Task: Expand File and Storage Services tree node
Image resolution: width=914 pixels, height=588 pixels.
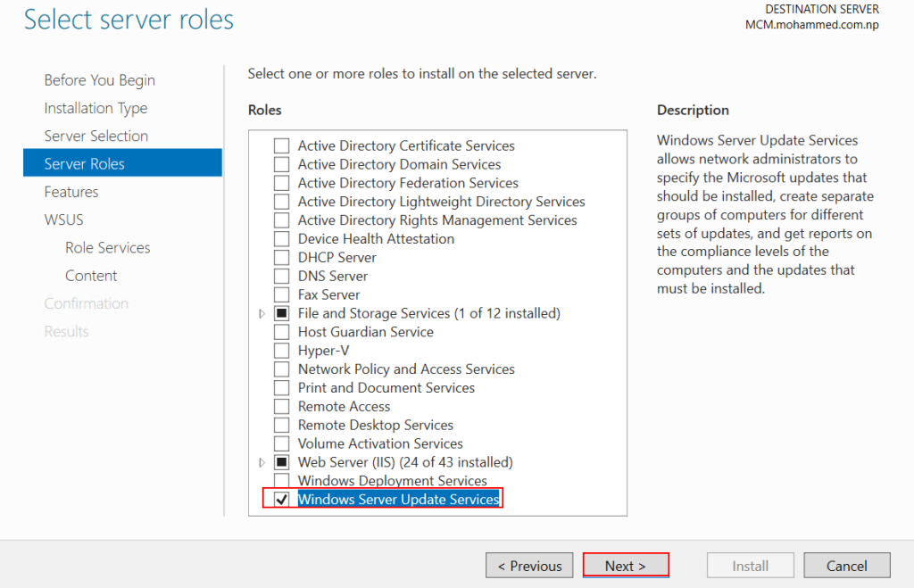Action: coord(262,313)
